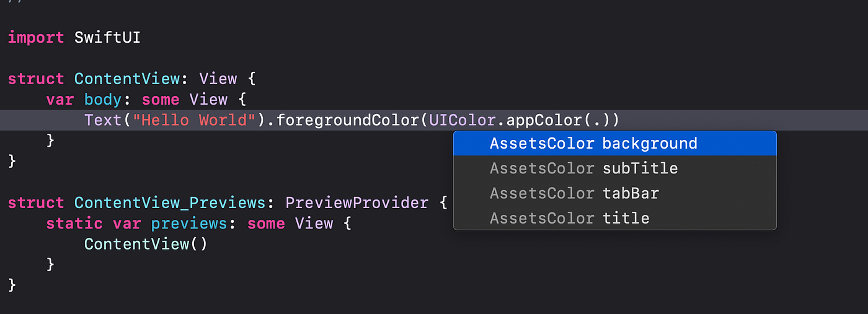
Task: Click the SwiftUI module name
Action: click(108, 38)
